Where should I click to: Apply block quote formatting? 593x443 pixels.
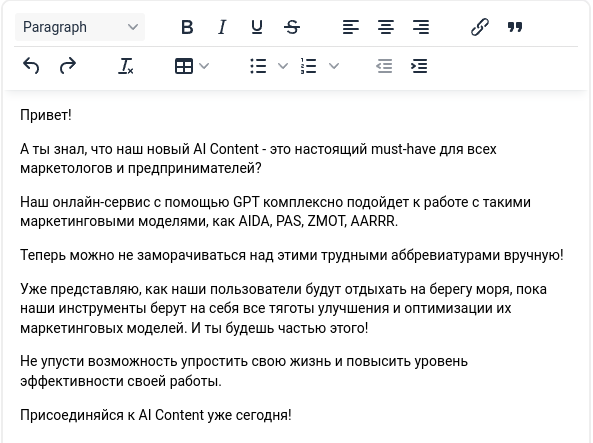[x=515, y=27]
